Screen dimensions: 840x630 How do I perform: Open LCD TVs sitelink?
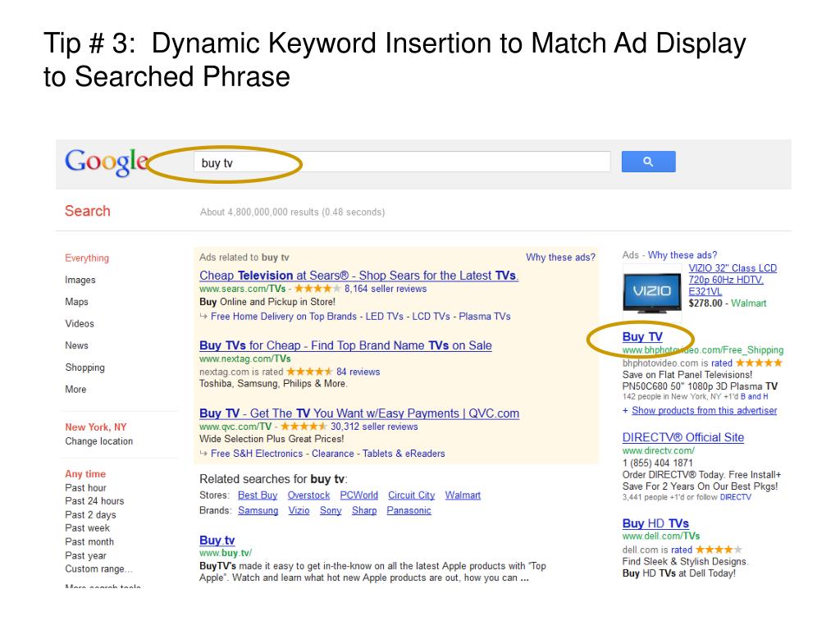(x=431, y=317)
